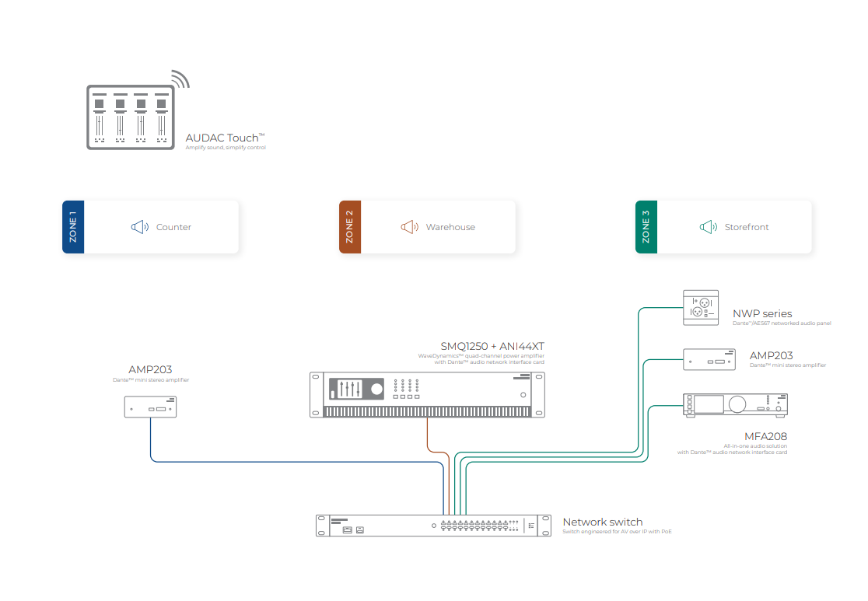
Task: Click the Storefront zone card
Action: pos(723,227)
